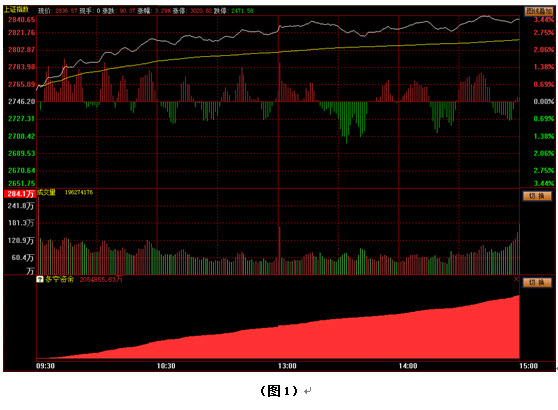Click the 切换 button in 多空资金 panel

[537, 283]
